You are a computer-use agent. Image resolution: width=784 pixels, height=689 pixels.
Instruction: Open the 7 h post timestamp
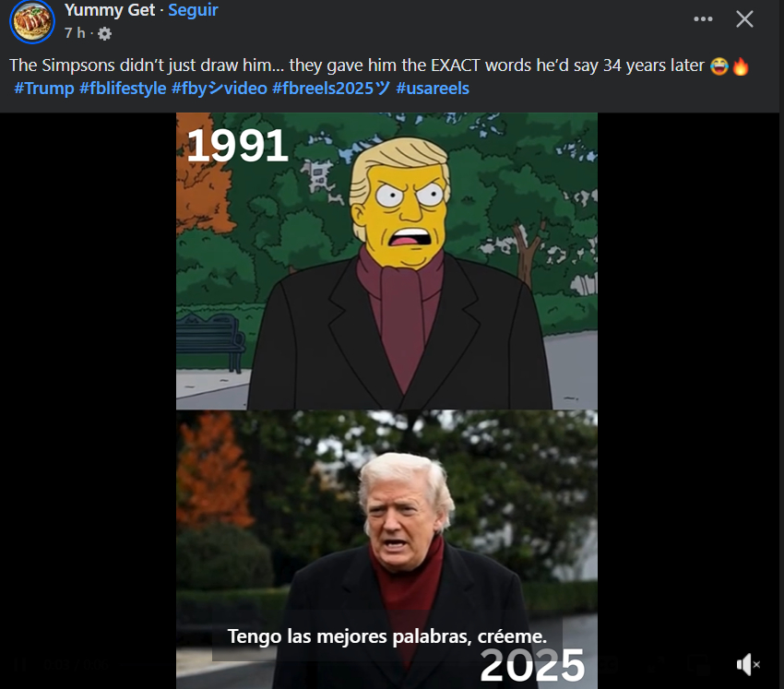[75, 33]
